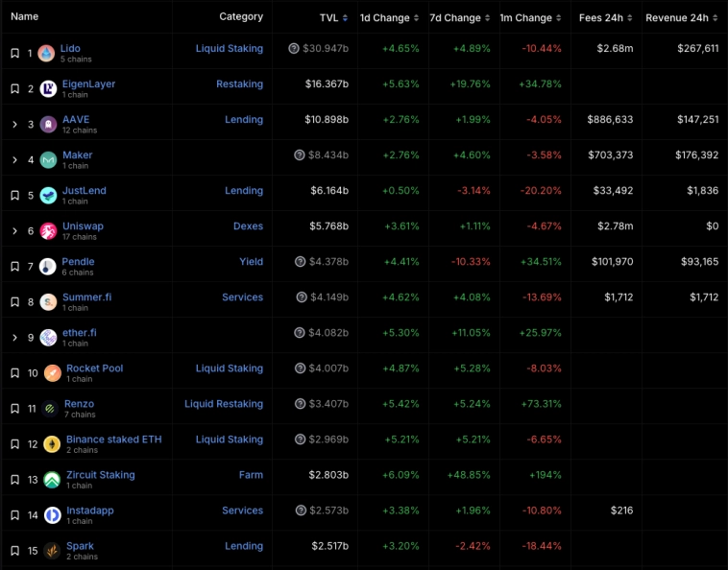This screenshot has height=570, width=728.
Task: Click the question mark icon beside Summer.fi TVL
Action: point(302,297)
